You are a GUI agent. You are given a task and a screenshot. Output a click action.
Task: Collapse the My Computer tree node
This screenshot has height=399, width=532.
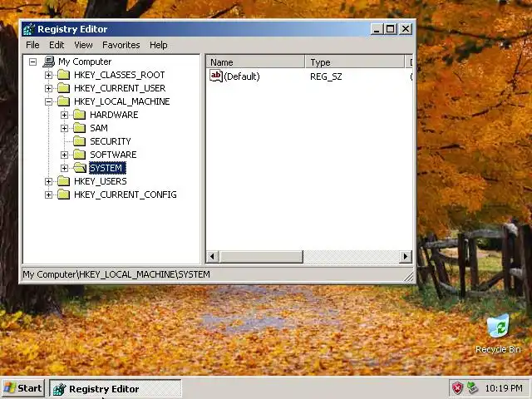33,62
